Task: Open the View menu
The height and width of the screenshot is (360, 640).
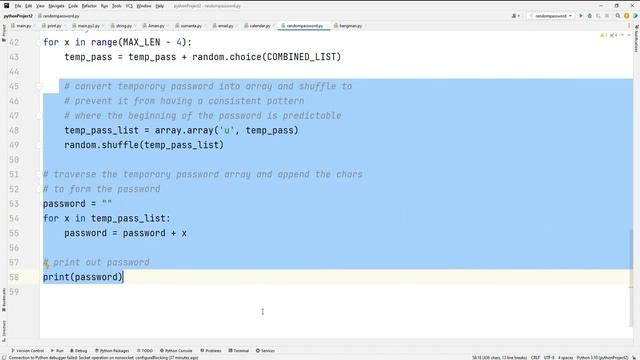Action: pos(40,6)
